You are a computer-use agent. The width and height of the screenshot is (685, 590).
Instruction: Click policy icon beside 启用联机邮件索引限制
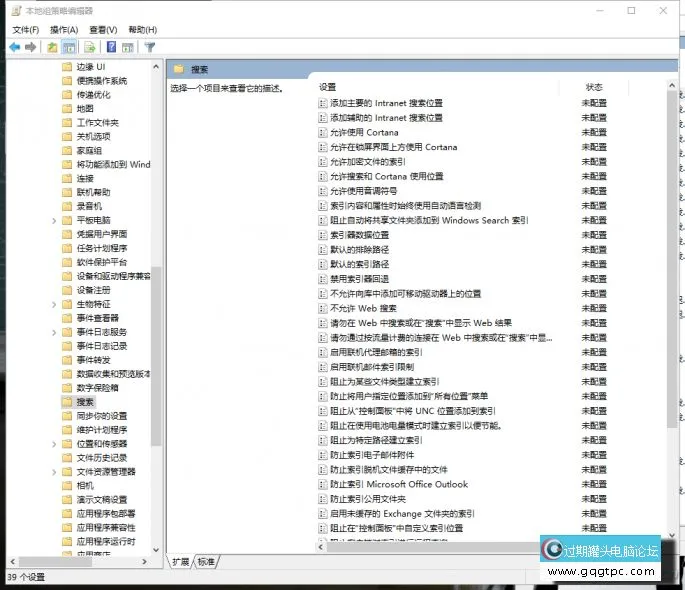[x=323, y=367]
